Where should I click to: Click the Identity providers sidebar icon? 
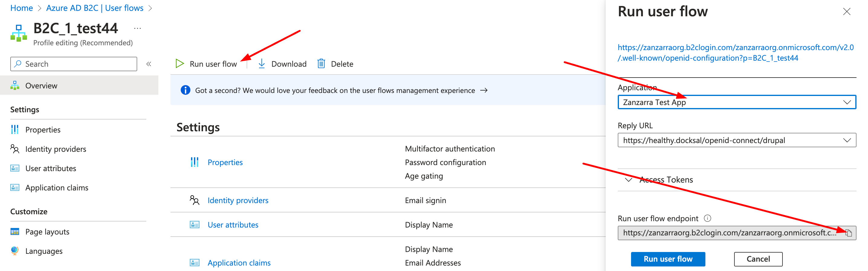point(15,149)
